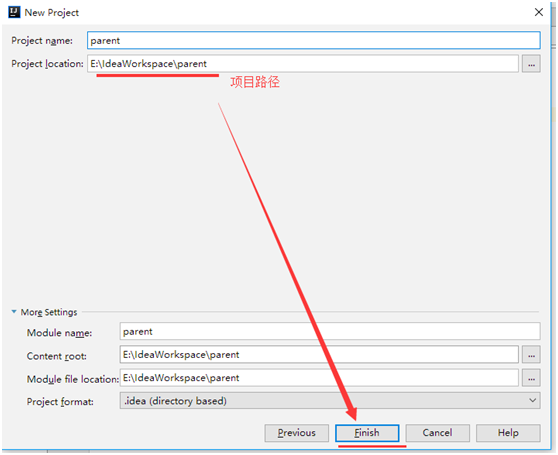Edit the Module name field
558x455 pixels.
pyautogui.click(x=330, y=332)
